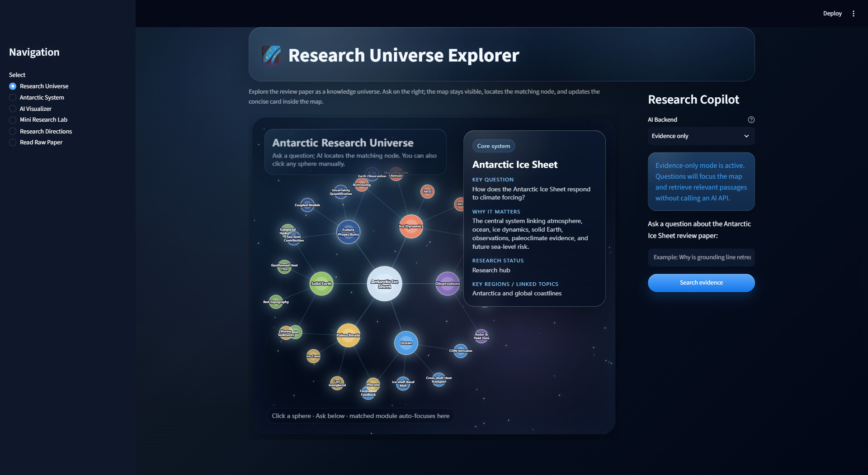Open the three-dot main menu
Screen dimensions: 868x475
853,14
